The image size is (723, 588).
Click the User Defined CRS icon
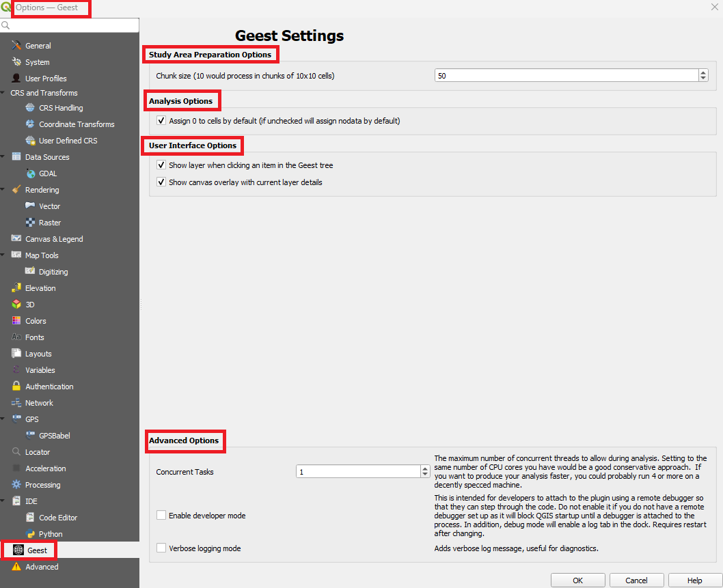(x=30, y=140)
